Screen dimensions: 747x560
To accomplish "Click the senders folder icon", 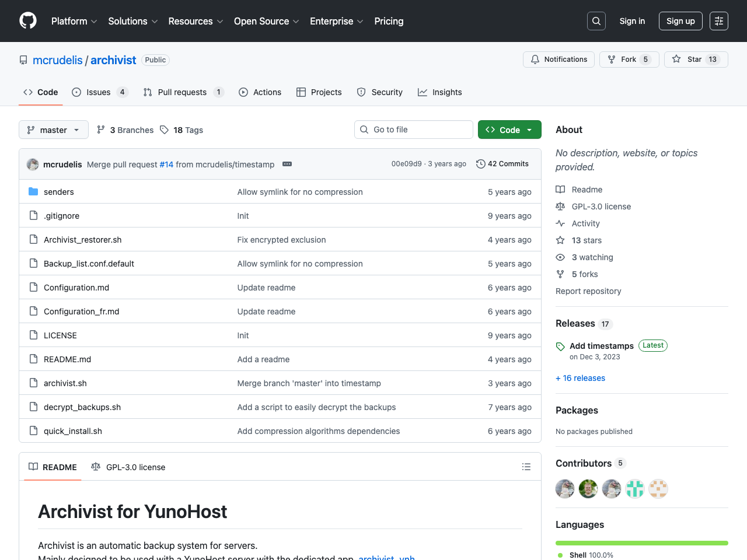I will tap(33, 192).
